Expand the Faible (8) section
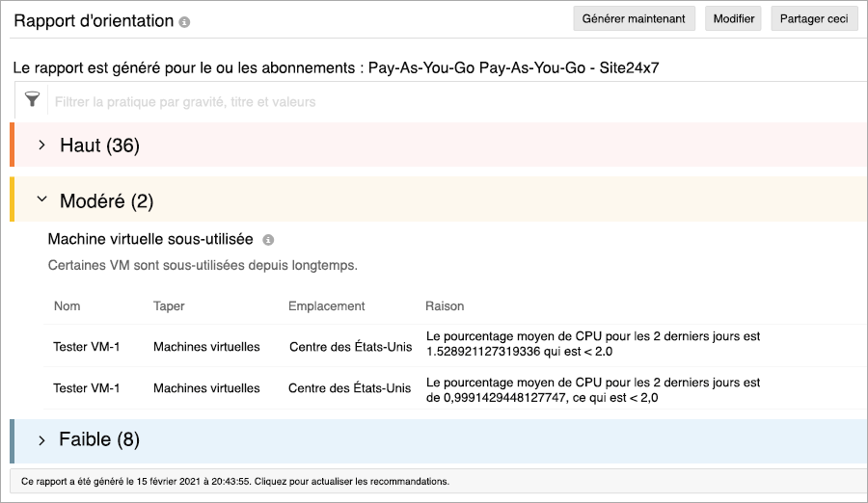The image size is (868, 503). point(41,439)
